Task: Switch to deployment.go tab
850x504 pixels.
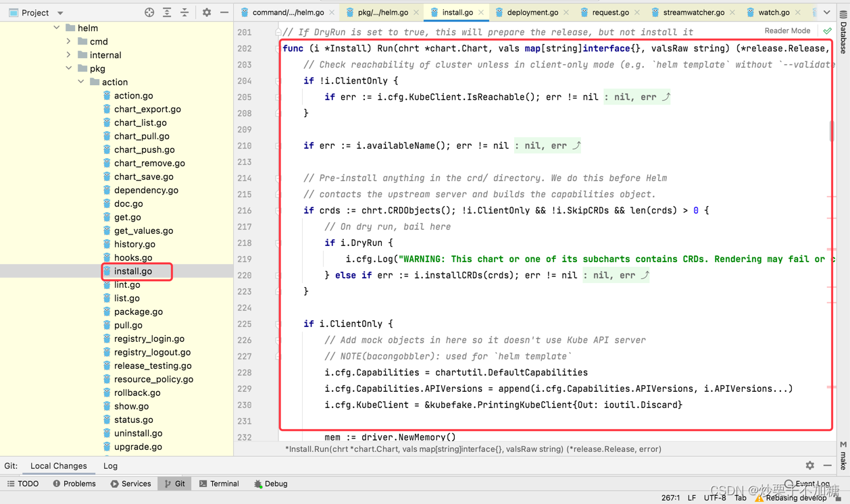Action: point(532,12)
